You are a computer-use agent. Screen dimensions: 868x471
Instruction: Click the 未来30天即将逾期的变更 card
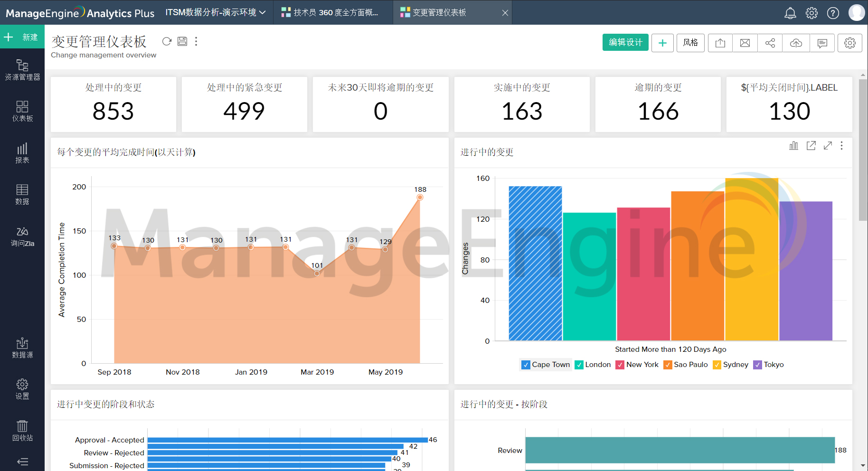point(381,104)
